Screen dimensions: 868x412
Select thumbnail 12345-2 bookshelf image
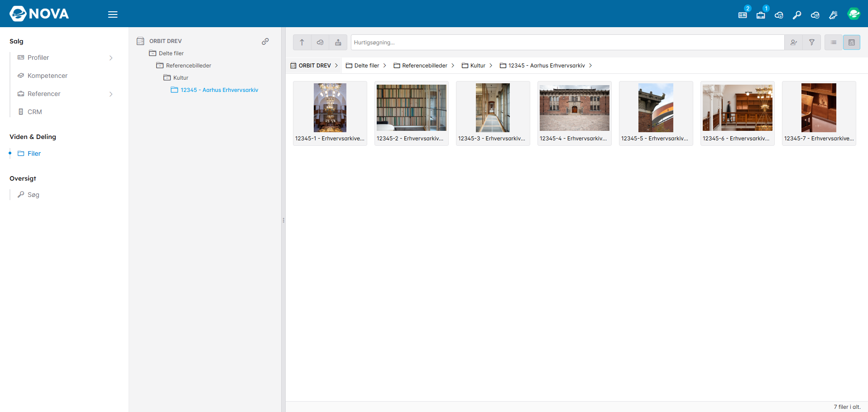[x=412, y=113]
